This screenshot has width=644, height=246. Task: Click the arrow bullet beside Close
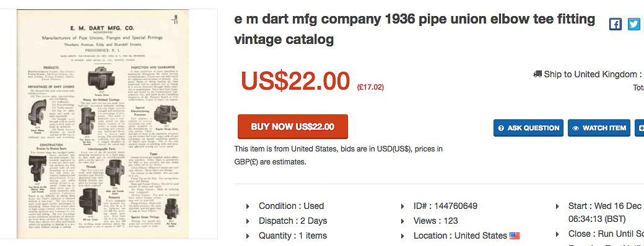pyautogui.click(x=557, y=234)
